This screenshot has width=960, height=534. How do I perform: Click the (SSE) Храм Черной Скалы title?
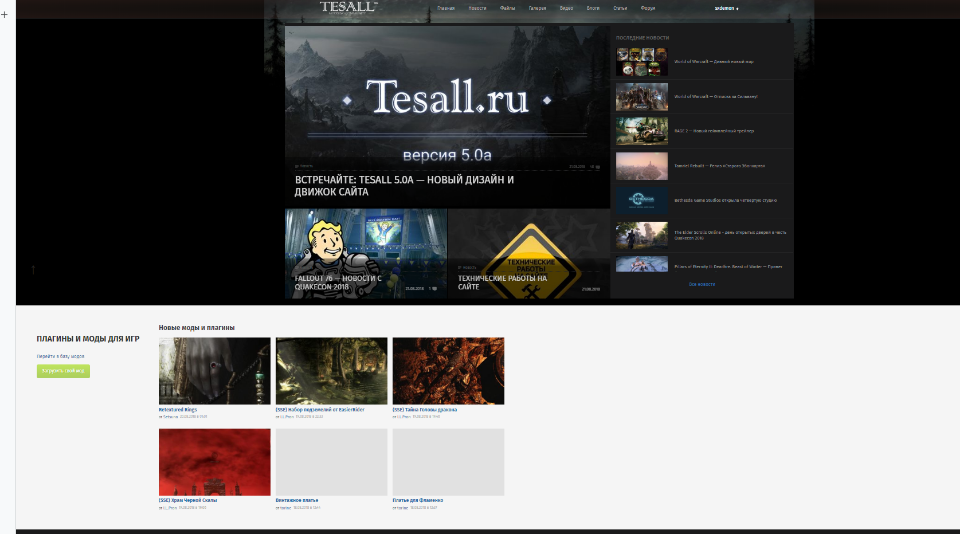click(188, 500)
